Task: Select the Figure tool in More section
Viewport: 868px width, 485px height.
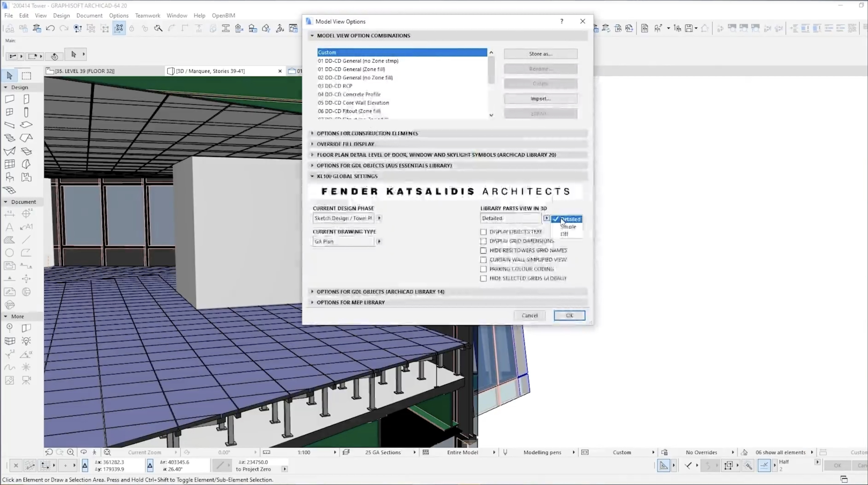Action: click(10, 380)
